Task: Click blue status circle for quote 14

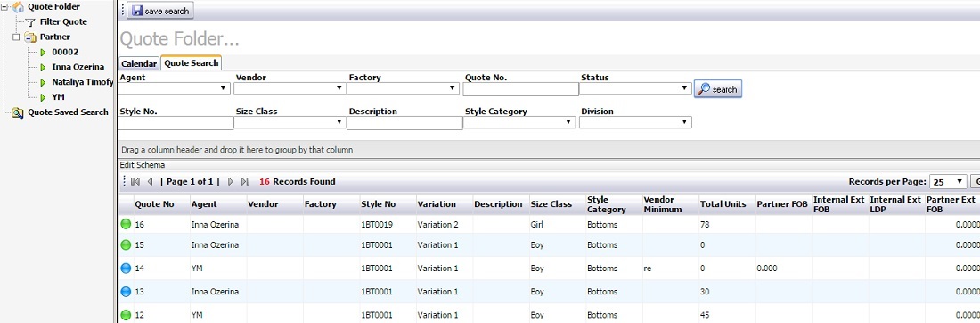Action: click(126, 268)
